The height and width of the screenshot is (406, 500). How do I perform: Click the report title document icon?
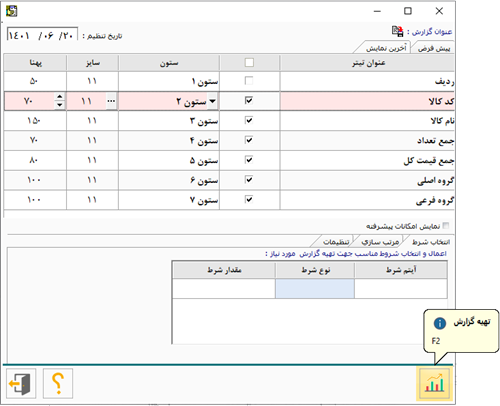[x=397, y=31]
